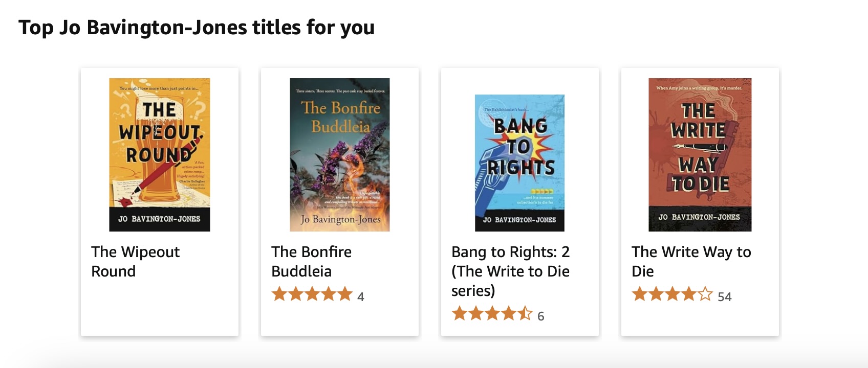
Task: Click star rating under Bang to Rights
Action: (492, 314)
